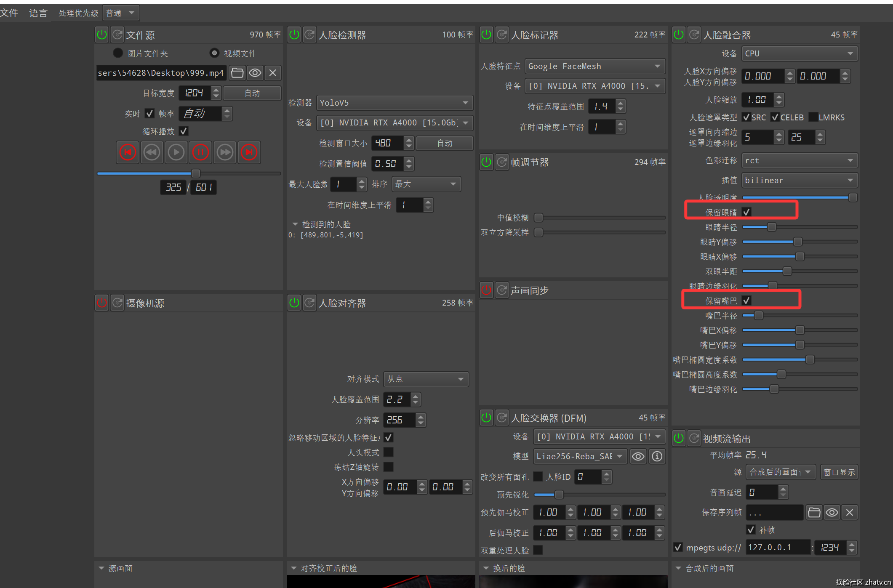Click the power icon of 文件源 module
This screenshot has width=893, height=588.
pyautogui.click(x=102, y=35)
